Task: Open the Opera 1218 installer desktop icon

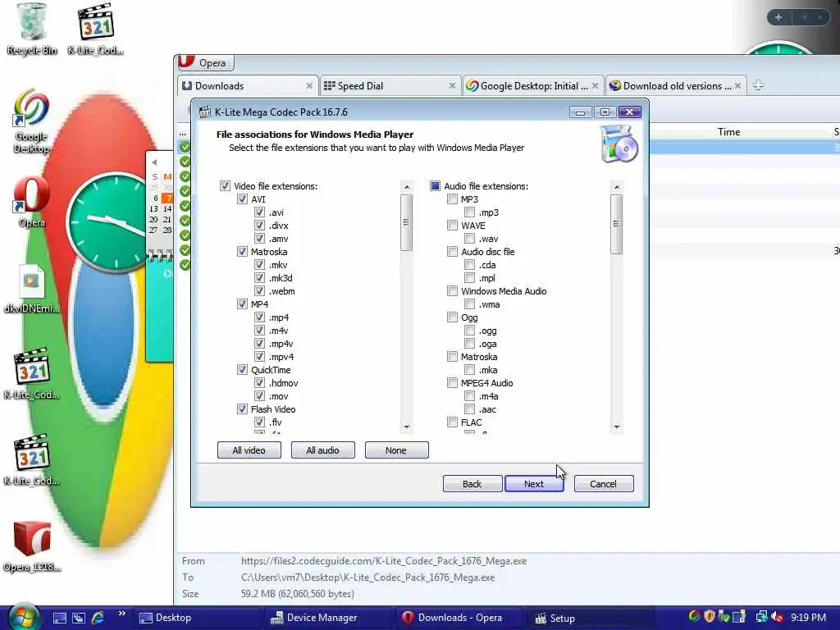Action: tap(32, 546)
